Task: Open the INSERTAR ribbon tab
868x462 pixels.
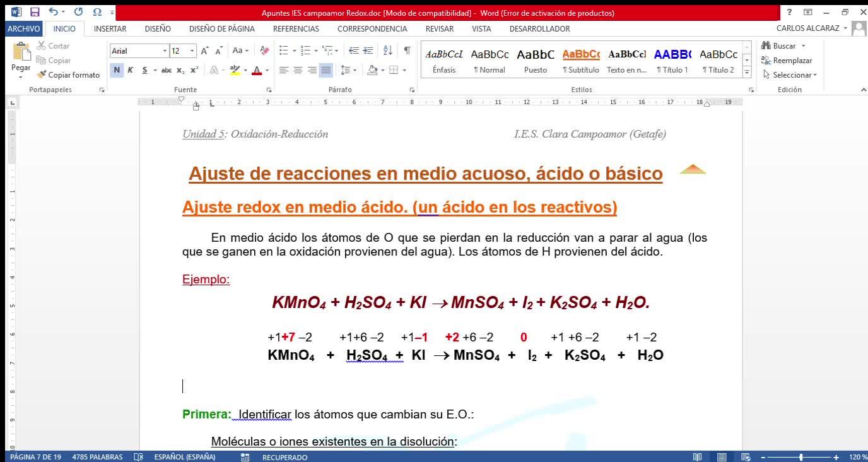Action: point(110,28)
